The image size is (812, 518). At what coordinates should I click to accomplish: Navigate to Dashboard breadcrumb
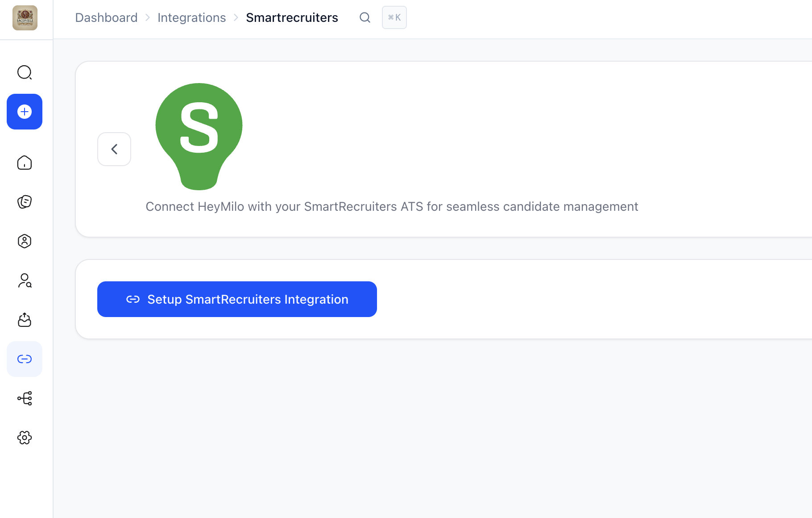(106, 17)
